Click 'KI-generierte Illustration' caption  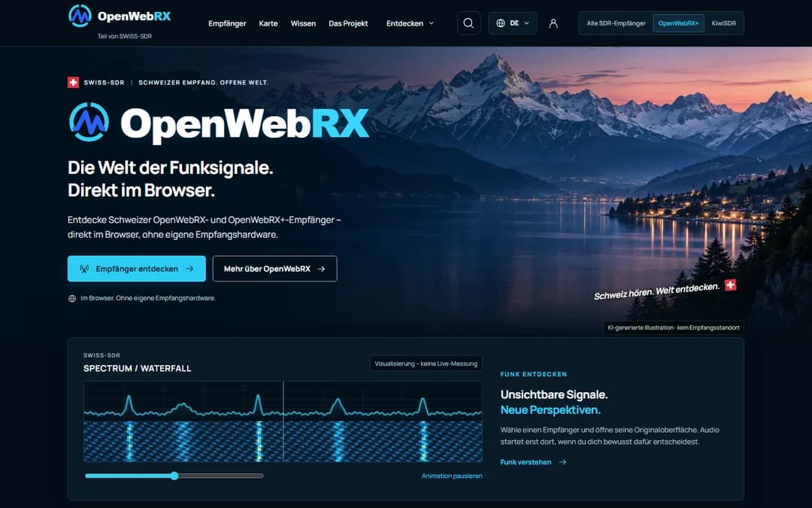pyautogui.click(x=673, y=327)
